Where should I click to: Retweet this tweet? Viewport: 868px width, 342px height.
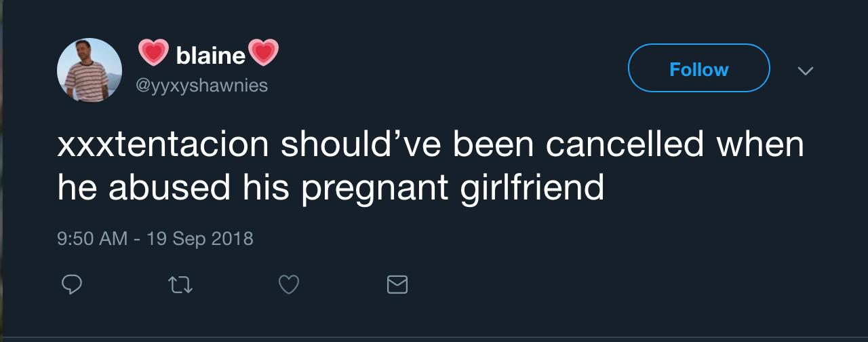pyautogui.click(x=180, y=284)
